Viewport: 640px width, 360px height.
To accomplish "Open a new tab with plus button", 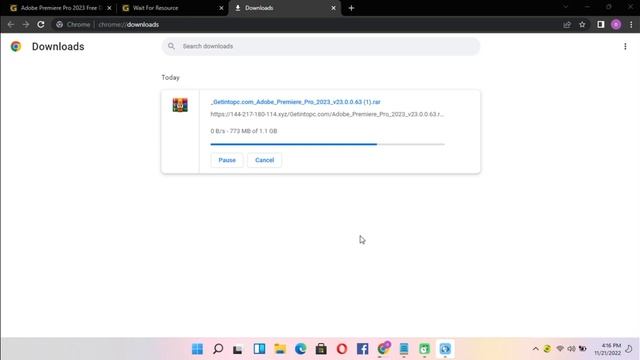I will point(351,8).
